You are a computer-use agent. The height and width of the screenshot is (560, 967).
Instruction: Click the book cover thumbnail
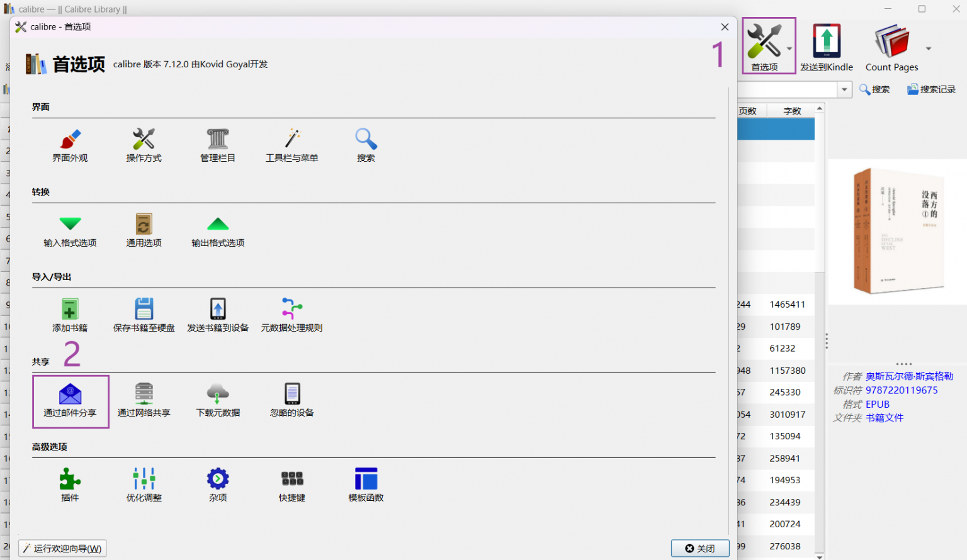point(897,231)
